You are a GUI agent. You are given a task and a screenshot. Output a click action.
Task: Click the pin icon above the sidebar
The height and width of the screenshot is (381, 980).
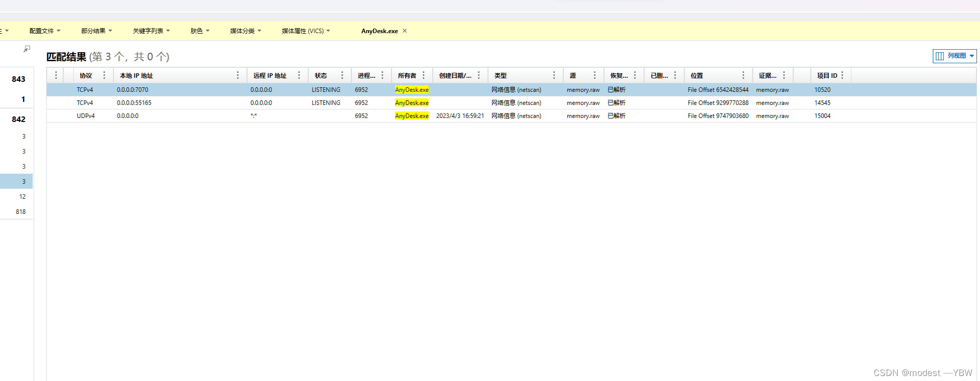click(27, 49)
